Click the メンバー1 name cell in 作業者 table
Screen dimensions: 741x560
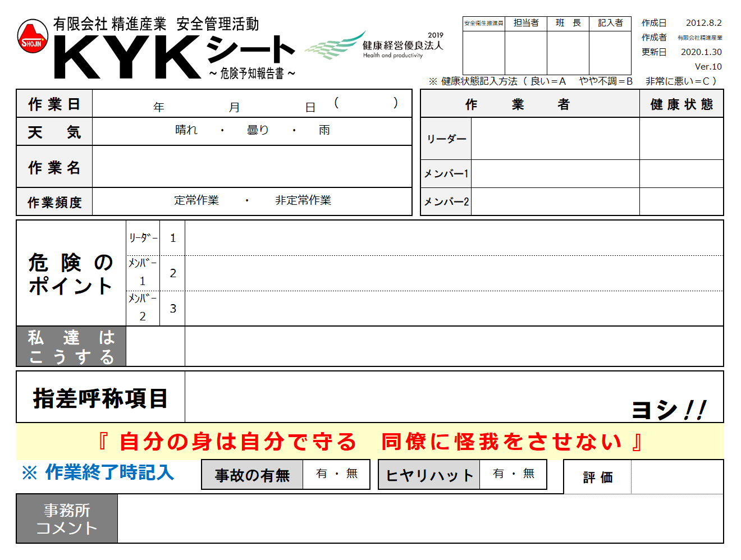click(555, 173)
